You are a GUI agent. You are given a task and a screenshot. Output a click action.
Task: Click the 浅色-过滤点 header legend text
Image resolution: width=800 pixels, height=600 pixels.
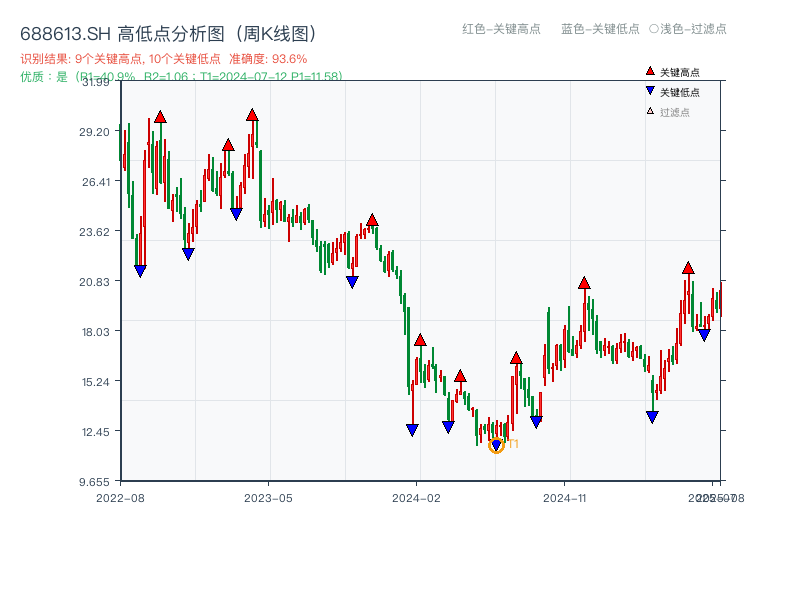(x=693, y=29)
